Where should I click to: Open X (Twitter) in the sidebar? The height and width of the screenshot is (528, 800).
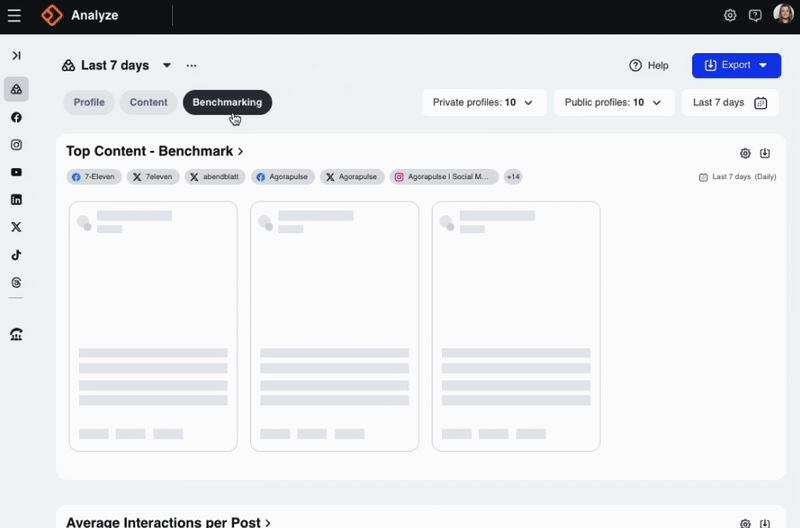click(x=16, y=227)
